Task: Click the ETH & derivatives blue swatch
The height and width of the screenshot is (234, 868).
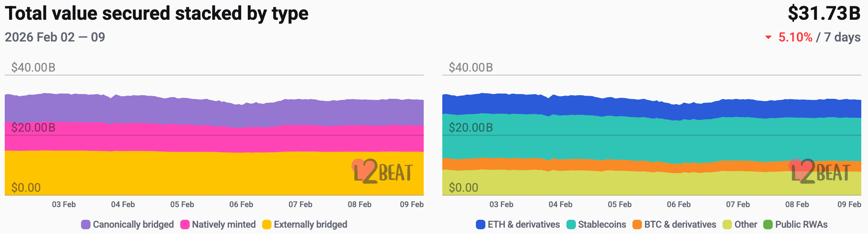Action: (x=480, y=225)
